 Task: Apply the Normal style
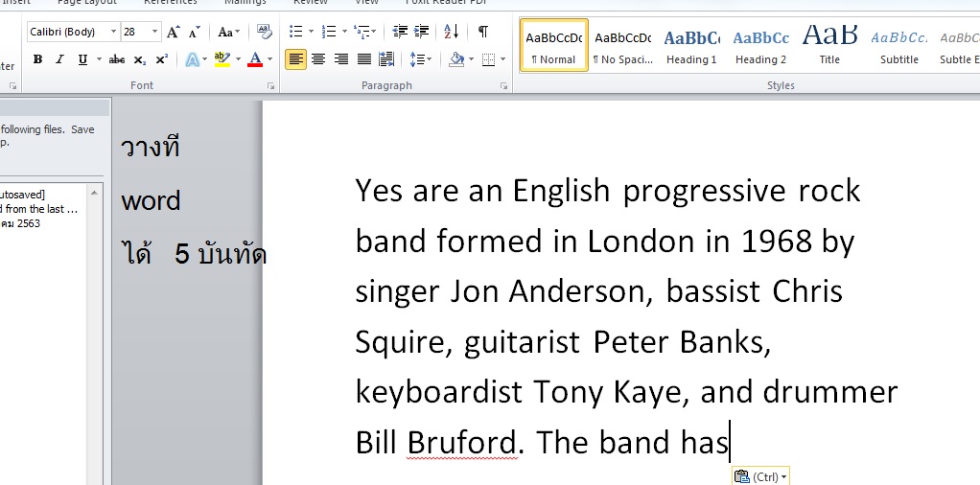(x=553, y=45)
